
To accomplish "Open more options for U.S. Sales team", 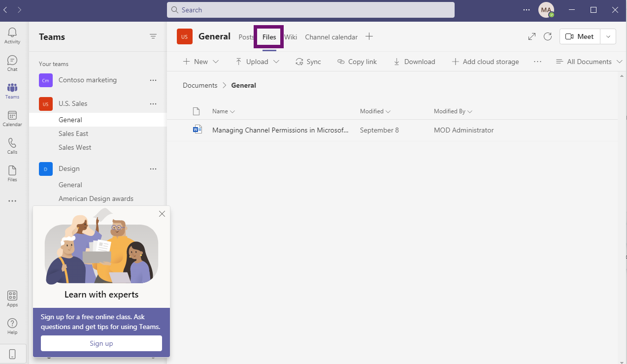I will [153, 103].
